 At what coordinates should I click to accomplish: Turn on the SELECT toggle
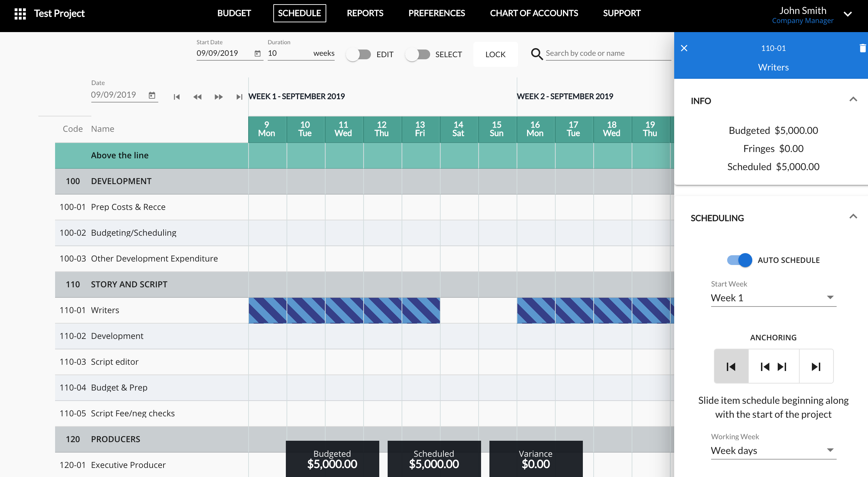(418, 54)
